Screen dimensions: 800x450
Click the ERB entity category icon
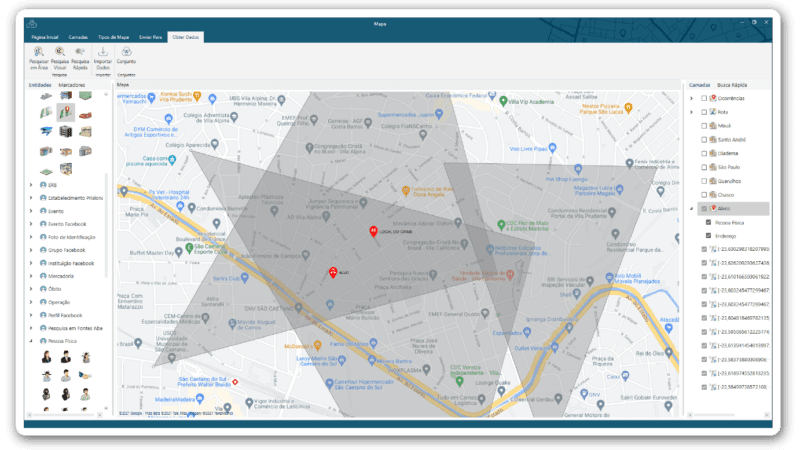click(43, 185)
